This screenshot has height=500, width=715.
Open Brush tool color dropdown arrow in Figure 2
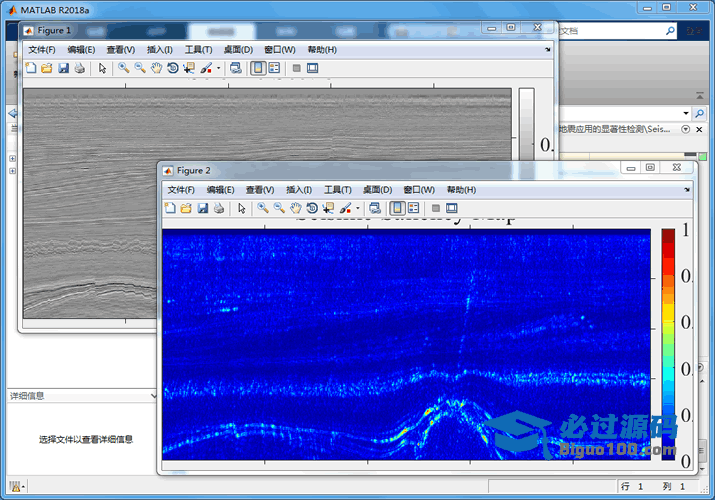click(x=357, y=209)
